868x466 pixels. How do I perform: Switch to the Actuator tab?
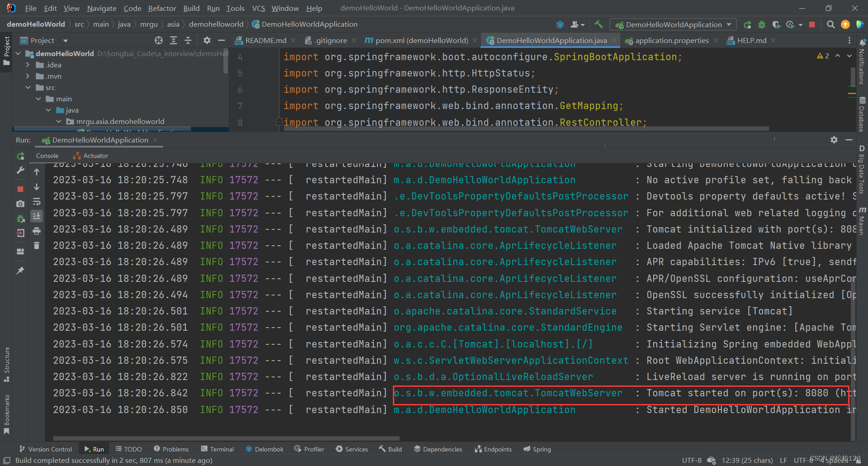[91, 156]
